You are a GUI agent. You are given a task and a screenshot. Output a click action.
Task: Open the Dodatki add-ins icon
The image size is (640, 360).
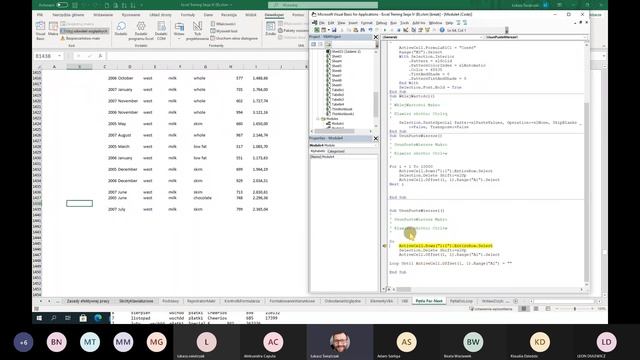tap(121, 29)
